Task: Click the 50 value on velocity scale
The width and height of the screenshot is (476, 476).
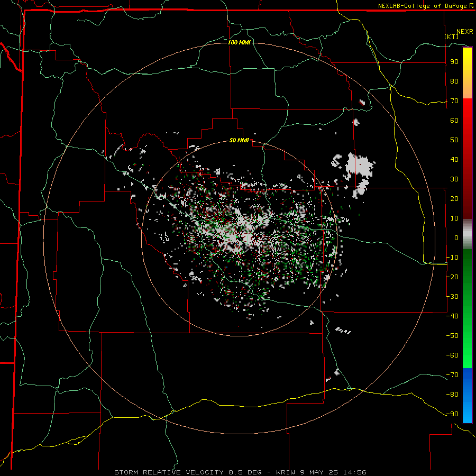Action: pyautogui.click(x=454, y=140)
